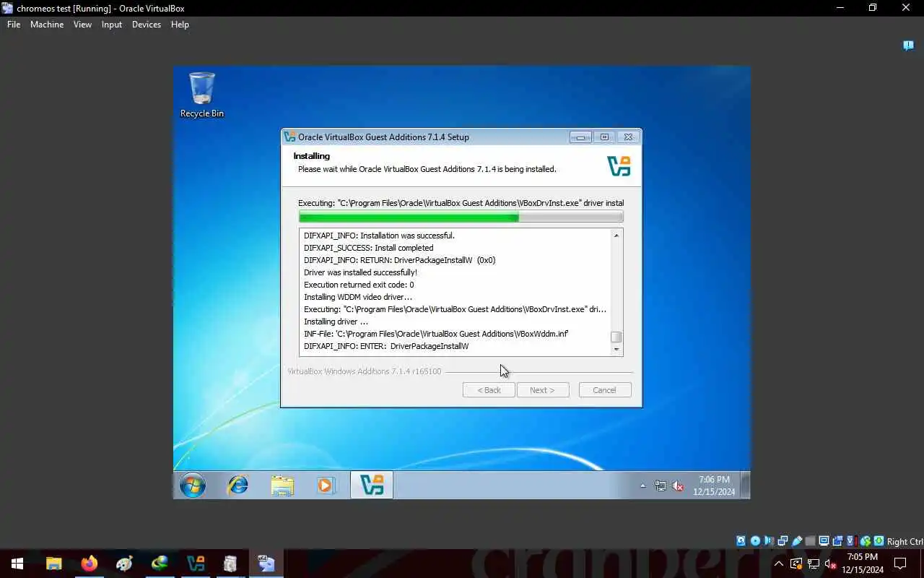Open Windows Explorer on guest taskbar
The width and height of the screenshot is (924, 578).
tap(282, 486)
